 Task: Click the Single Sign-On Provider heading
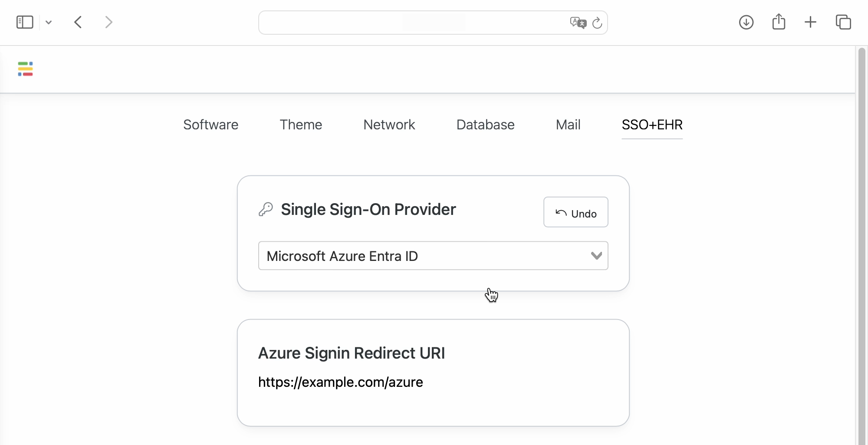(x=368, y=209)
